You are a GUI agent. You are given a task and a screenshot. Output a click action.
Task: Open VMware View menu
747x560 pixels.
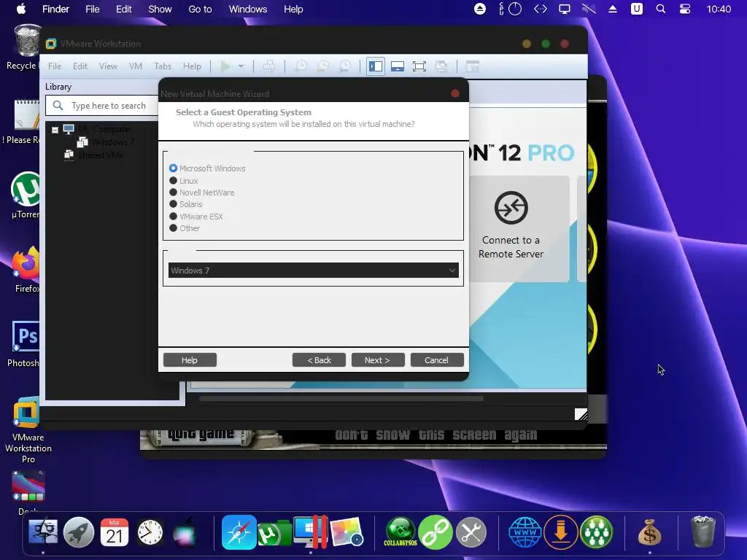pyautogui.click(x=108, y=66)
